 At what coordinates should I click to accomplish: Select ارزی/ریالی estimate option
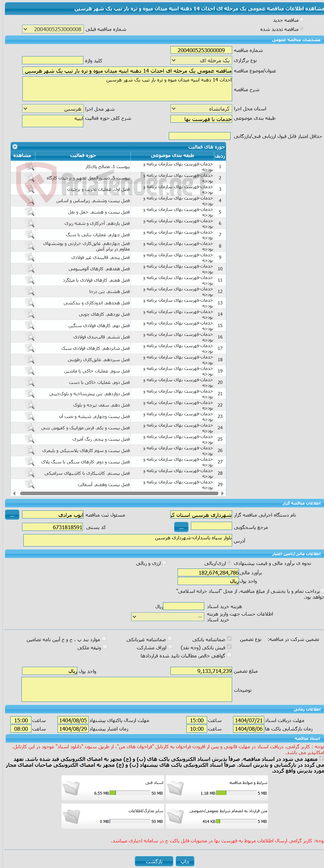(x=229, y=562)
